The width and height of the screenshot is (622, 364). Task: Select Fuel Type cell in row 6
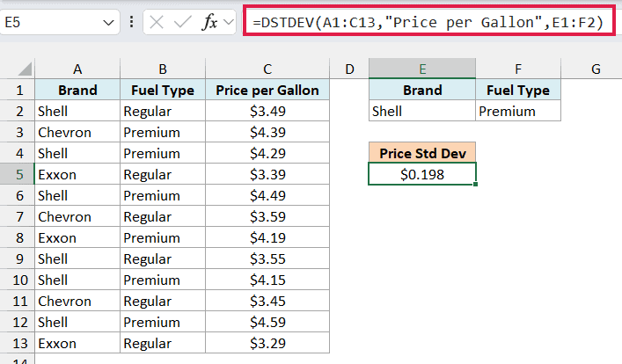tap(163, 195)
